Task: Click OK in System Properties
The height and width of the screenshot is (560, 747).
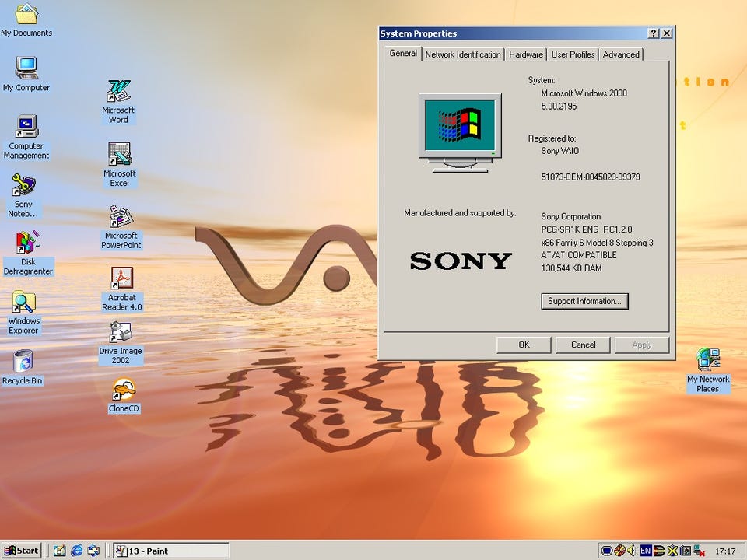Action: [524, 345]
